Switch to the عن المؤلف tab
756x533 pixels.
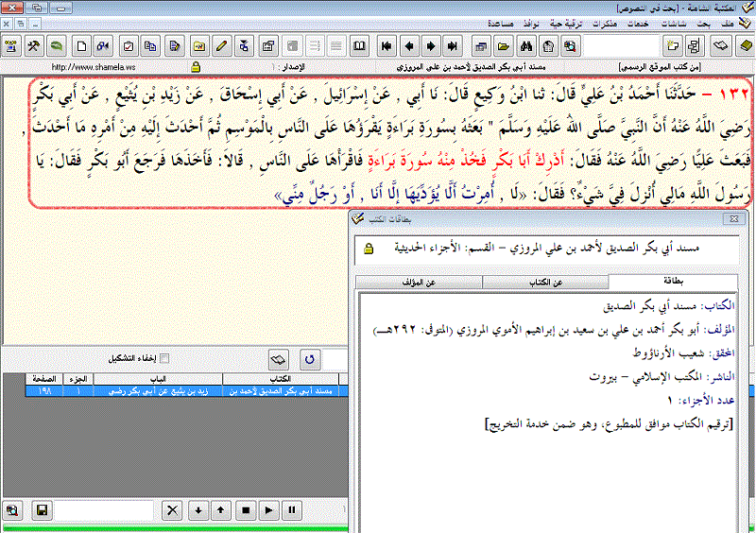pyautogui.click(x=419, y=283)
